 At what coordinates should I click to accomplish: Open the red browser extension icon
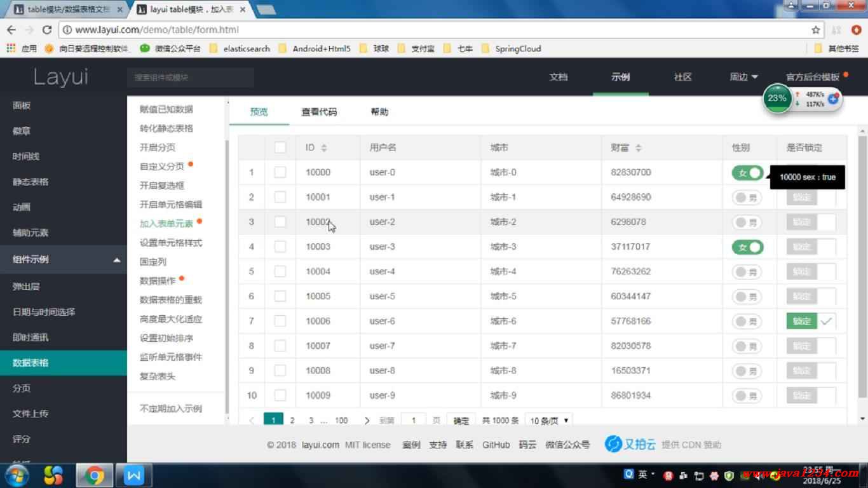click(856, 30)
